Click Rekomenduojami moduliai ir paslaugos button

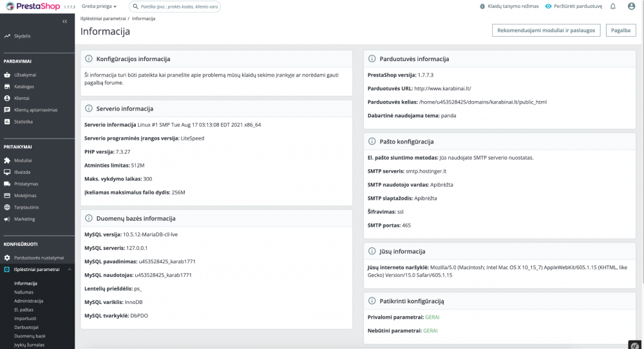click(546, 30)
